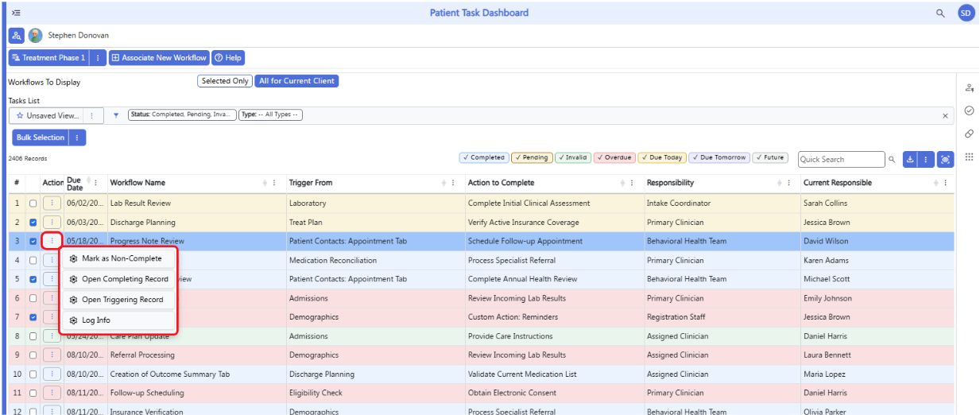
Task: Open Workflow Name column options menu
Action: pyautogui.click(x=274, y=183)
